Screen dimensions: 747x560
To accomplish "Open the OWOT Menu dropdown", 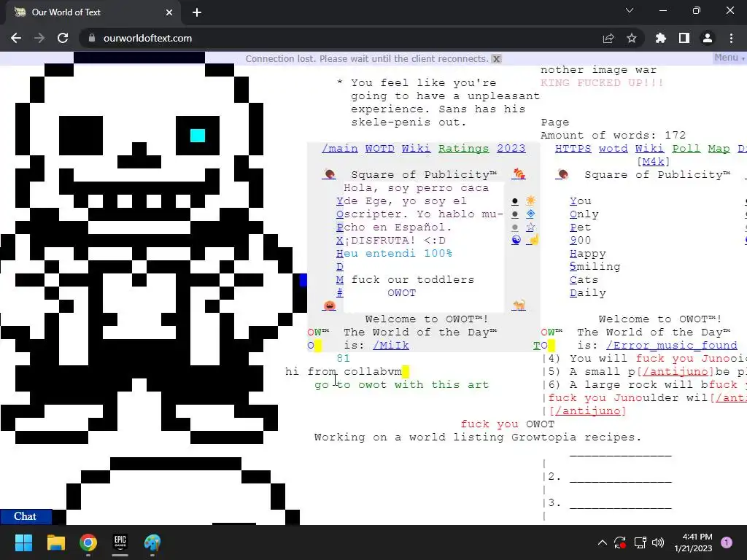I will (729, 58).
